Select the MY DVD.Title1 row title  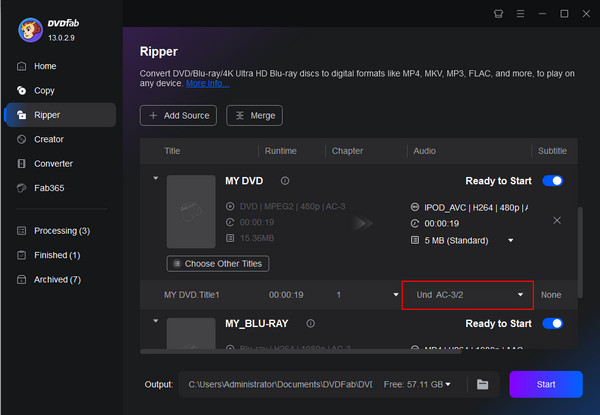(192, 295)
